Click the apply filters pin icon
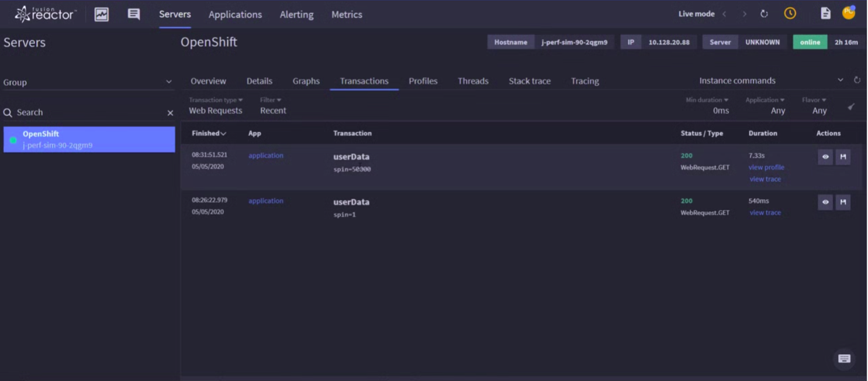Screen dimensions: 868x381 (851, 107)
